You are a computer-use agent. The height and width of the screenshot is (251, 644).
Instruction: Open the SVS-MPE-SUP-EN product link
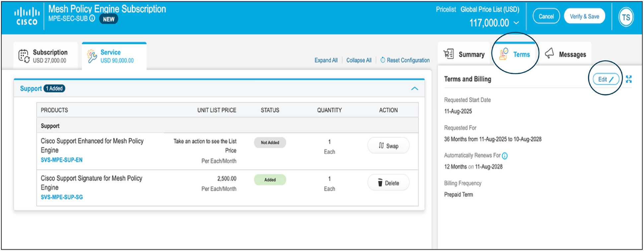tap(62, 160)
